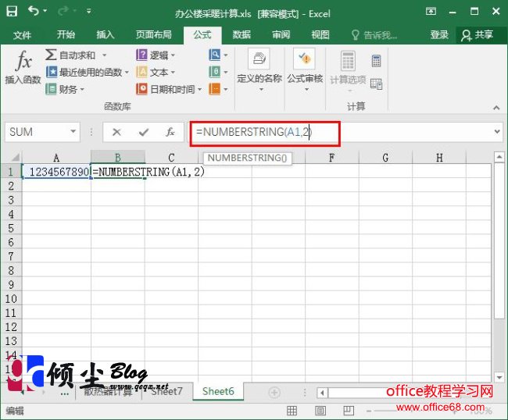Switch to the Sheet7 tab

[166, 391]
